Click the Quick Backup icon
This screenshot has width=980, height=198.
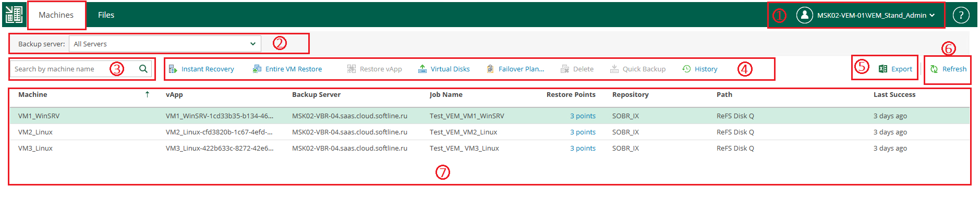[x=614, y=69]
